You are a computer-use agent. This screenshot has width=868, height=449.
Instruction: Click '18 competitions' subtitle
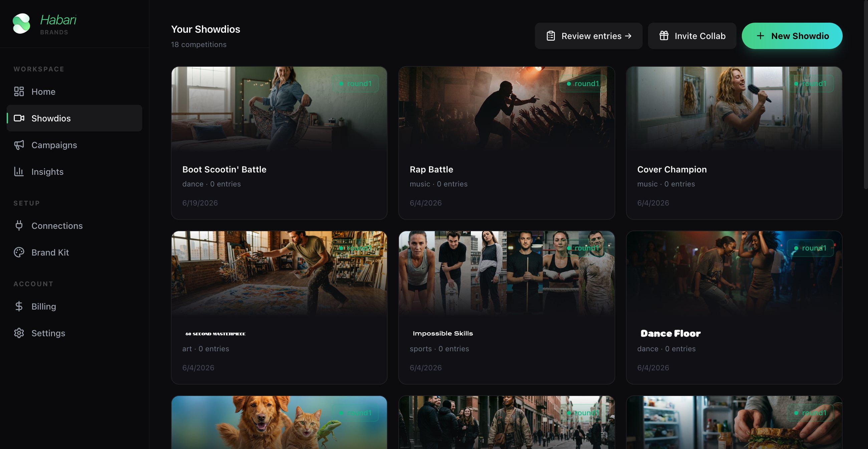coord(199,44)
